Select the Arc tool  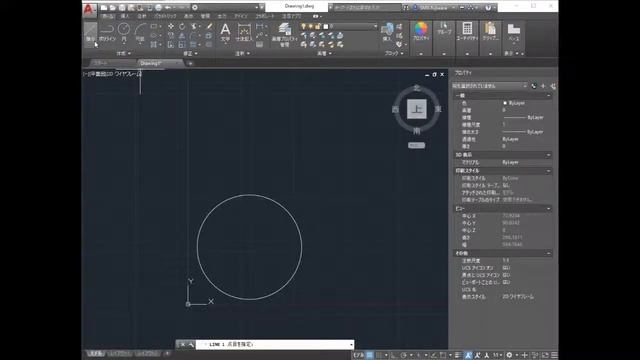click(x=140, y=33)
